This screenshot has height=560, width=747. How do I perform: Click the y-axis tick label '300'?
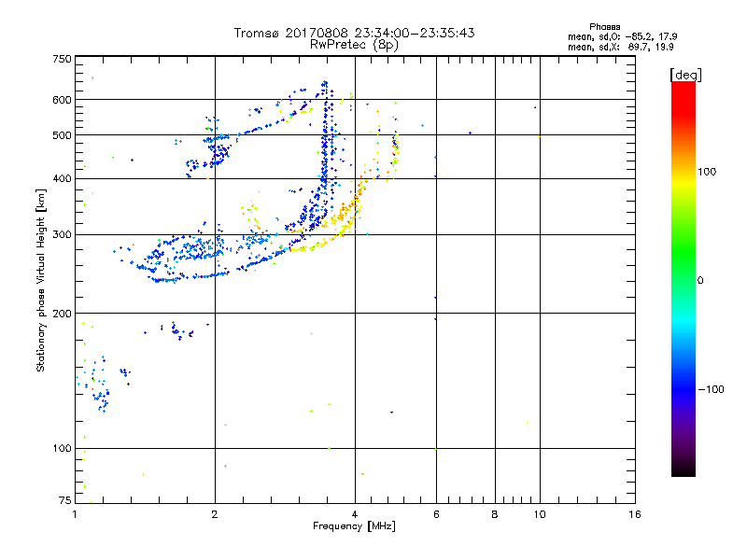pyautogui.click(x=62, y=234)
